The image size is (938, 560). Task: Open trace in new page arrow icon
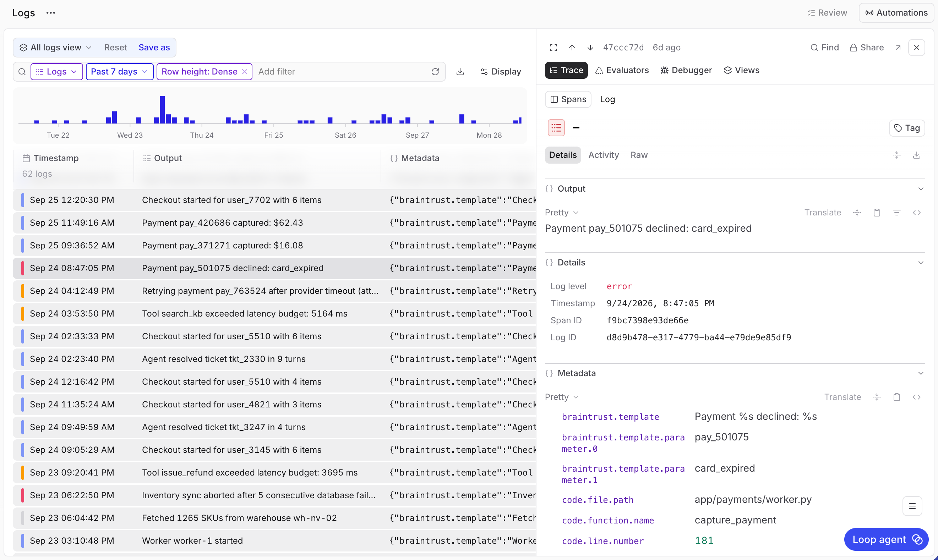898,48
